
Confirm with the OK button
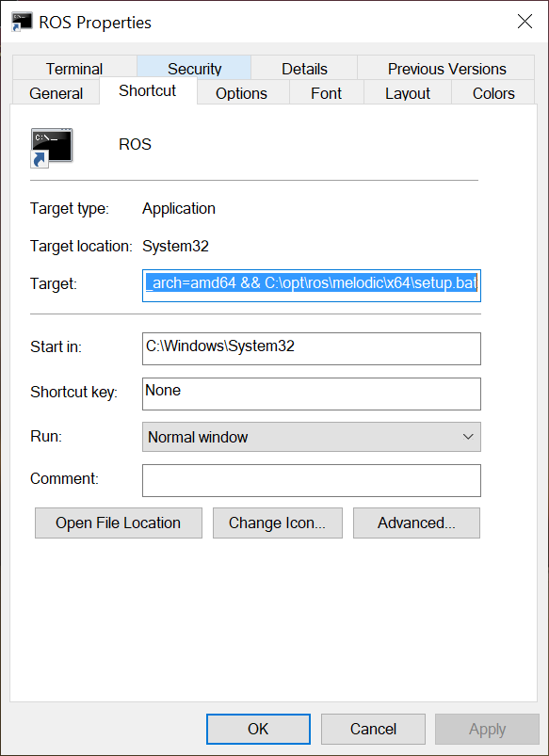258,729
